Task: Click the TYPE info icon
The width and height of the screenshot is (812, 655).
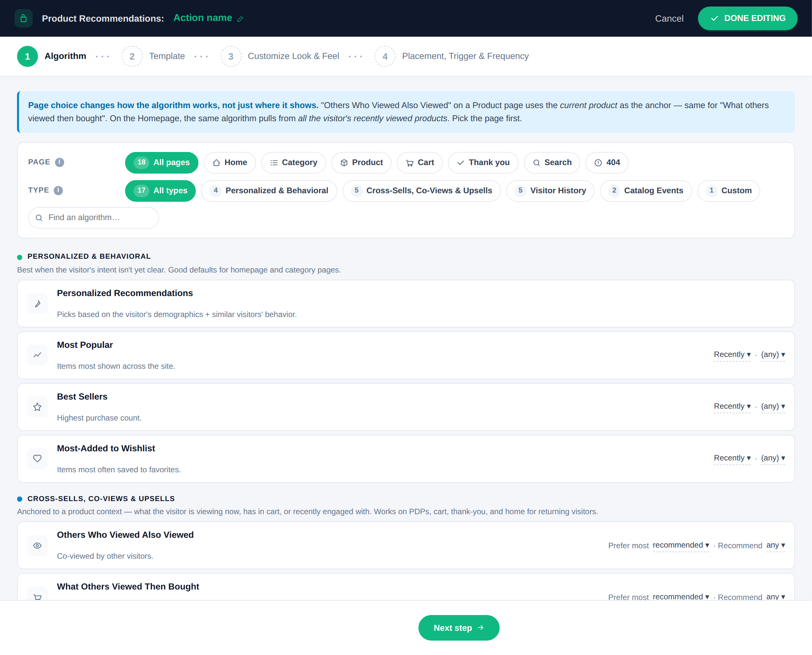Action: [58, 191]
